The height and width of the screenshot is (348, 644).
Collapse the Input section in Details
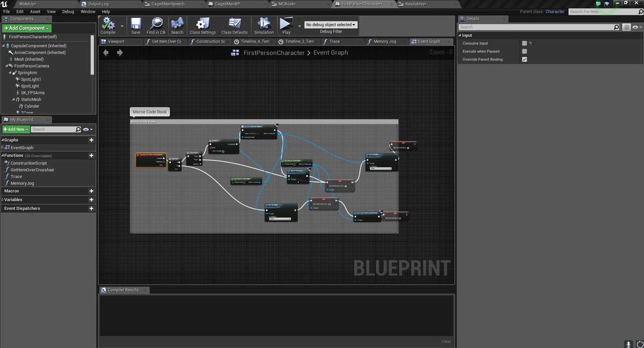(x=460, y=35)
